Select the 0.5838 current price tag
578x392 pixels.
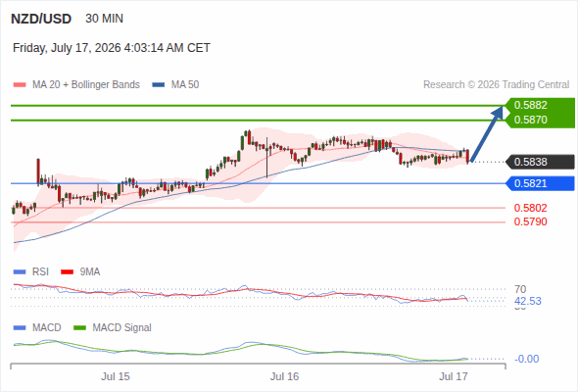540,162
